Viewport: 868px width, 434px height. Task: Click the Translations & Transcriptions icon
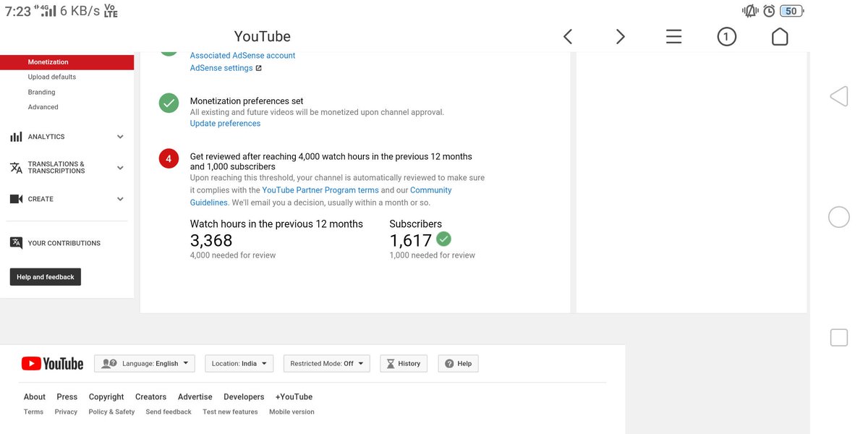point(16,168)
